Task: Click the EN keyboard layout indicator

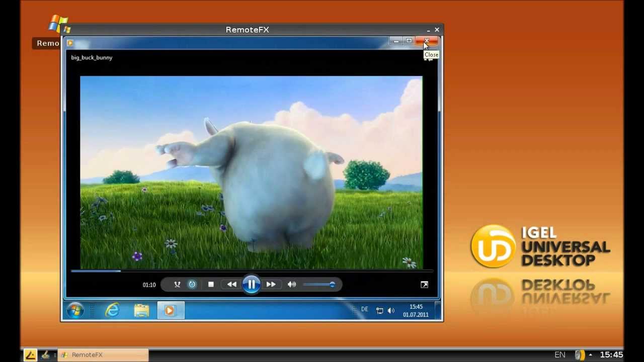Action: [x=559, y=355]
